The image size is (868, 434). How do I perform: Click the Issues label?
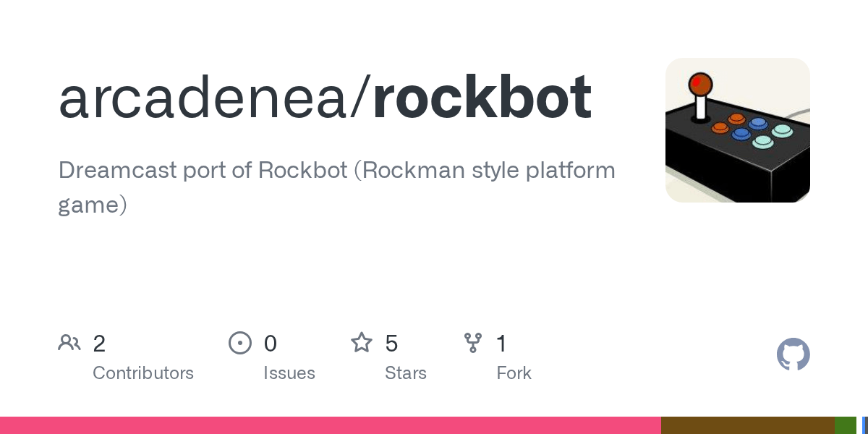pyautogui.click(x=289, y=373)
